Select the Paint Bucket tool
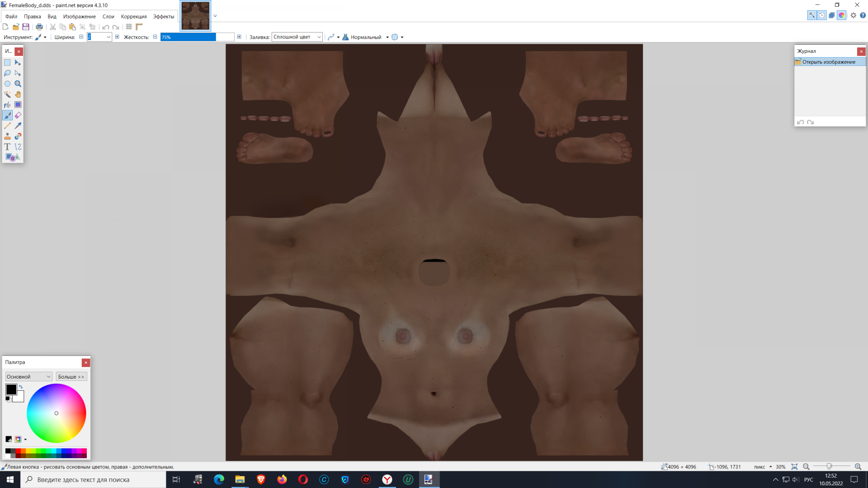 (x=7, y=105)
